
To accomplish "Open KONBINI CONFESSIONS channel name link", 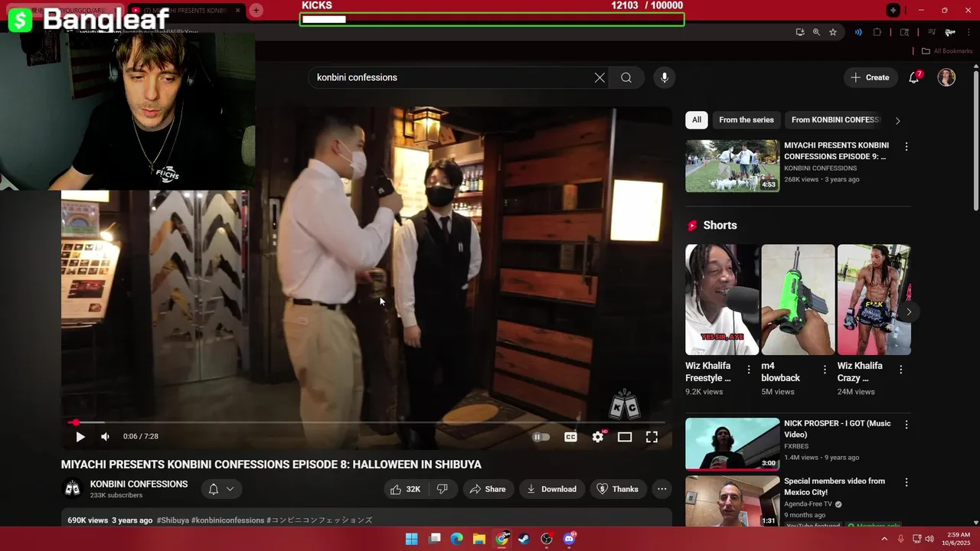I will (x=139, y=484).
